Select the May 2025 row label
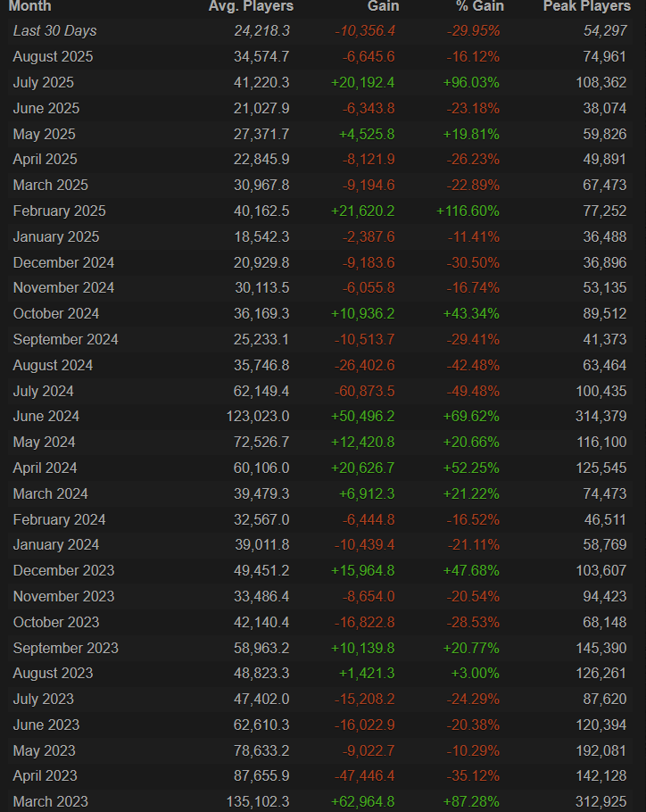The width and height of the screenshot is (646, 812). (x=44, y=134)
